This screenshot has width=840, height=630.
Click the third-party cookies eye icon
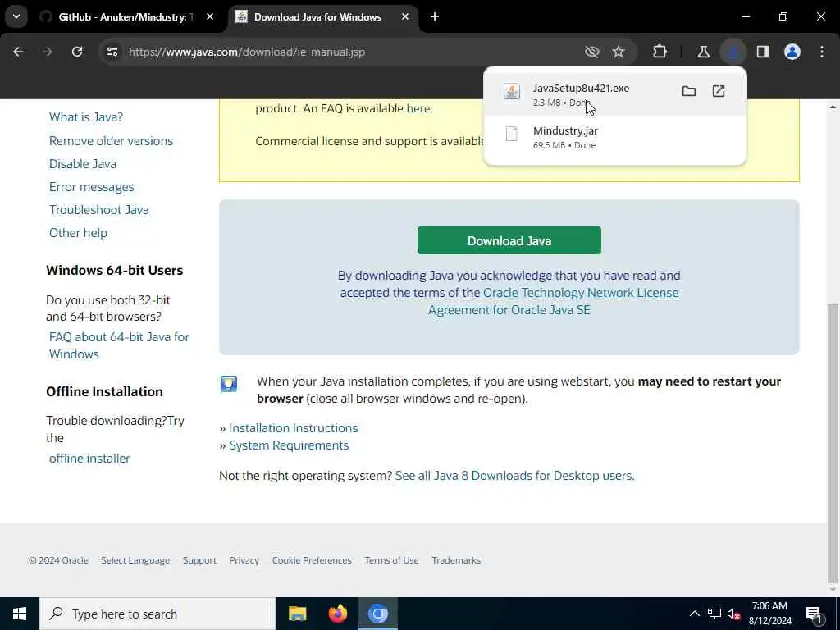tap(591, 52)
